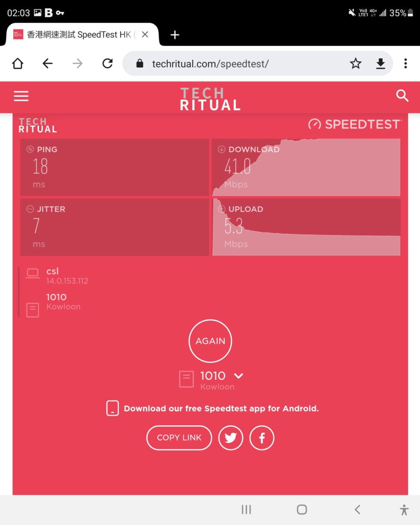Bookmark page with the star icon
This screenshot has height=525, width=420.
pyautogui.click(x=356, y=64)
